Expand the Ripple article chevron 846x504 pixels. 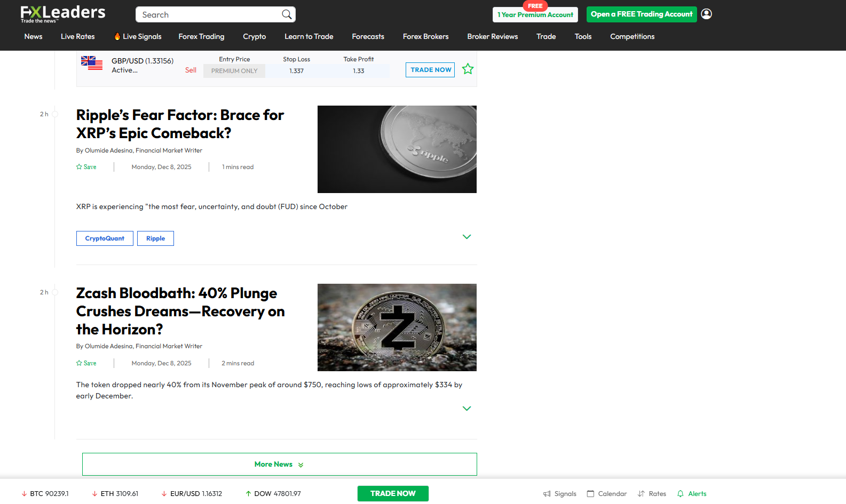point(467,237)
